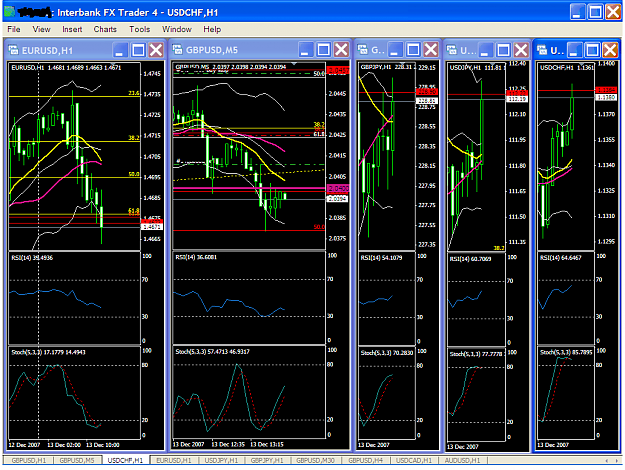Maximize the Interbank FX Trader main window
The width and height of the screenshot is (625, 470).
(x=595, y=12)
